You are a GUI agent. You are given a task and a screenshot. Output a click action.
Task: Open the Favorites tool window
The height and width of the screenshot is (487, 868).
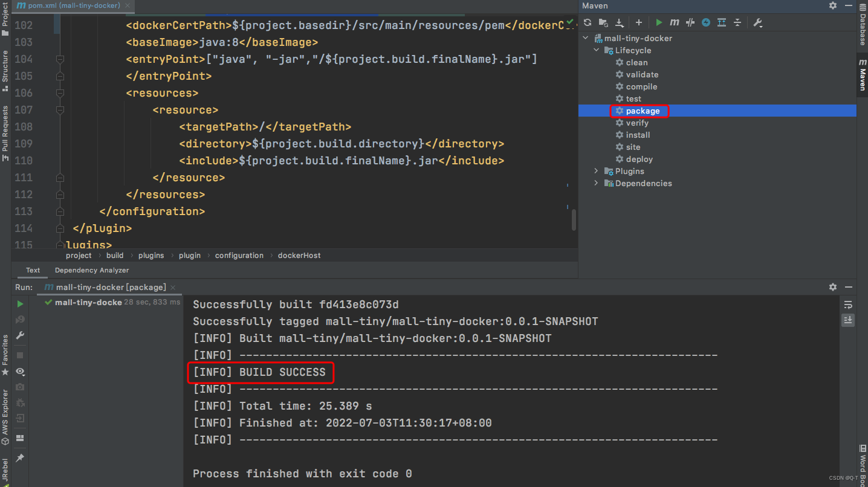tap(5, 355)
